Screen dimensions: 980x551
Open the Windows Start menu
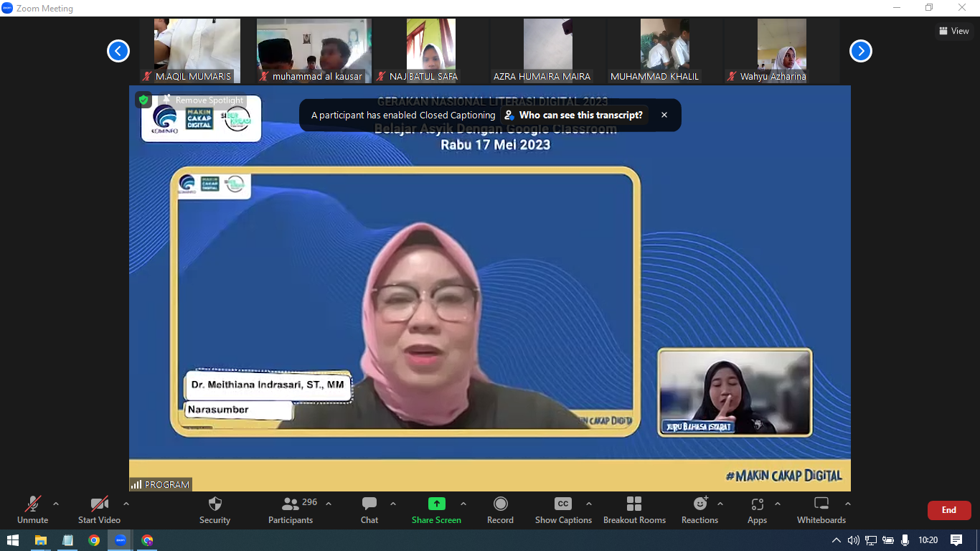[x=12, y=540]
